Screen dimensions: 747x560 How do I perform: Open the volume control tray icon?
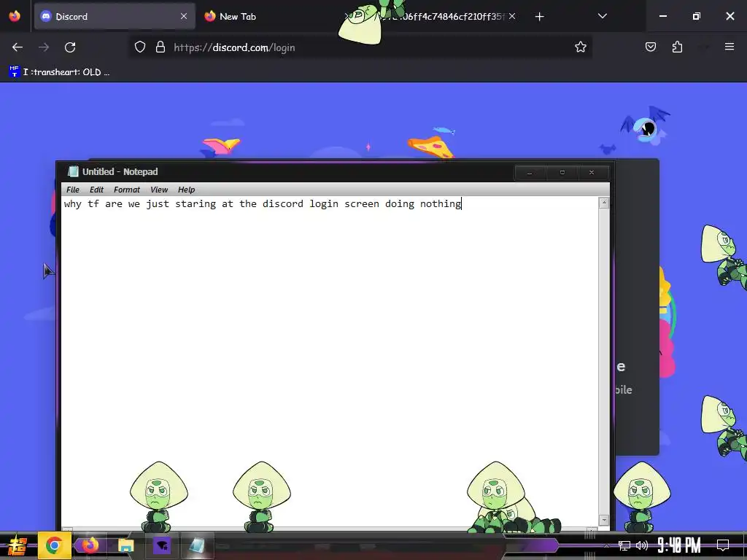tap(642, 545)
